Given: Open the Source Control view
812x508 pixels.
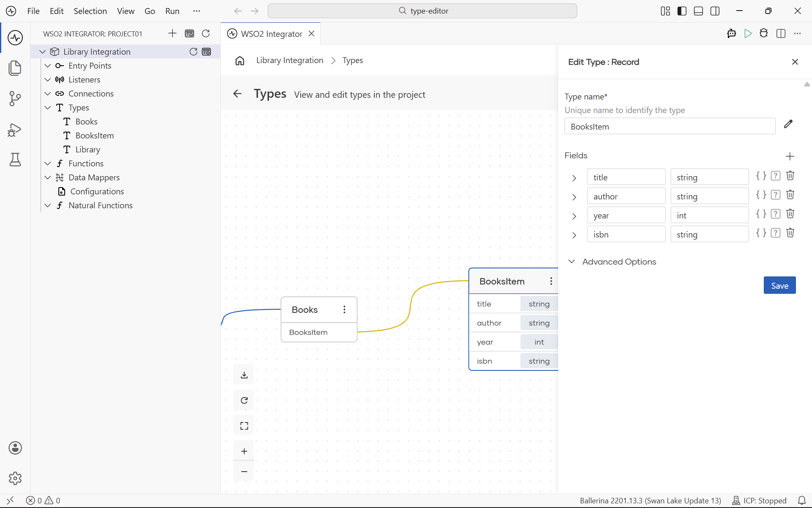Looking at the screenshot, I should tap(15, 99).
